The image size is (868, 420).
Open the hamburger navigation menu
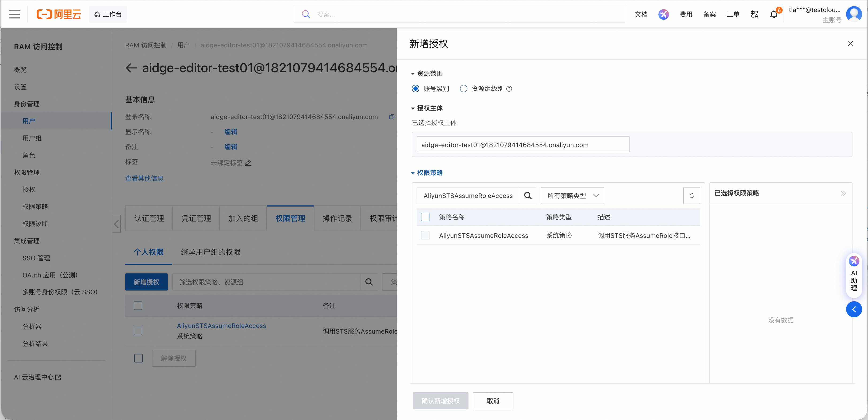[x=14, y=14]
